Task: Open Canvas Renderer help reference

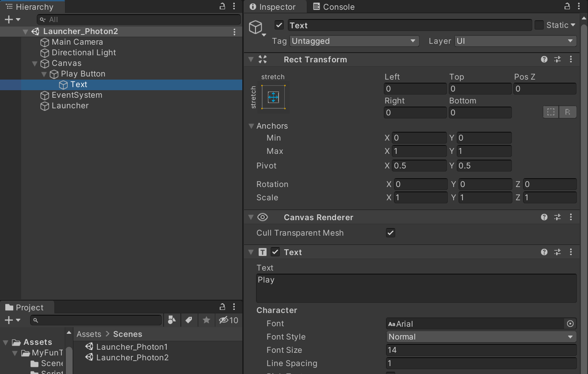Action: (544, 217)
